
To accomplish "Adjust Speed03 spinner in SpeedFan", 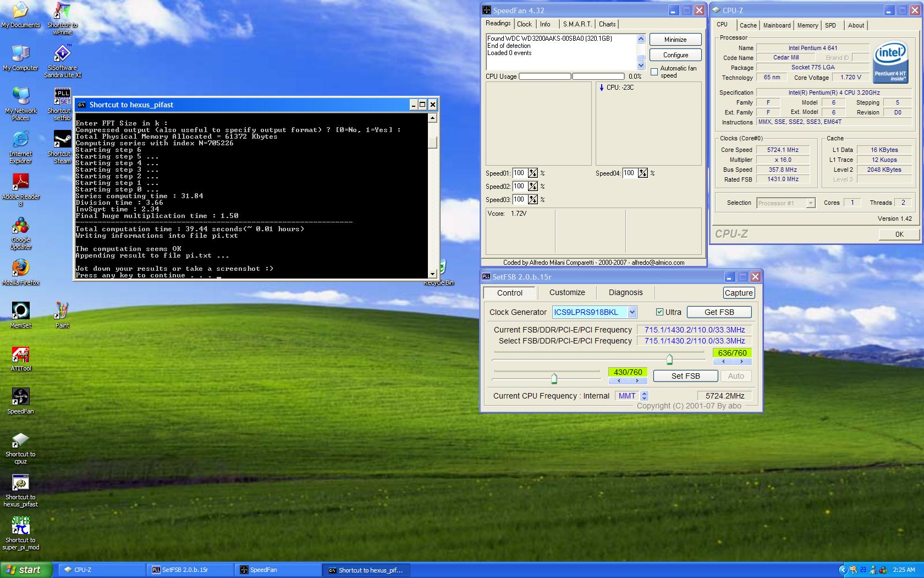I will [533, 200].
